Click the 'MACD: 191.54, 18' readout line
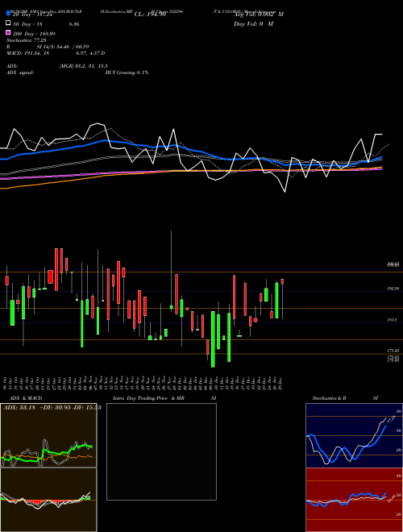Viewport: 403px width, 532px height. 28,53
